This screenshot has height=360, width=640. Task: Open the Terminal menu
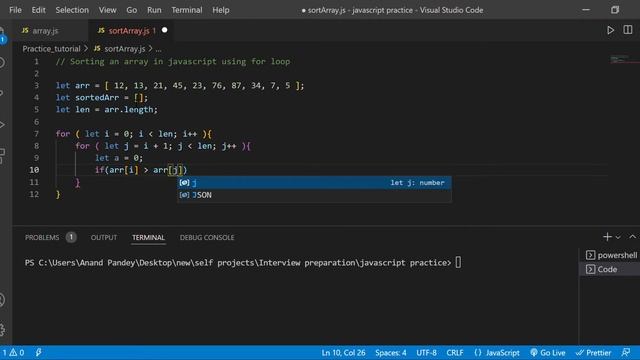pyautogui.click(x=187, y=10)
